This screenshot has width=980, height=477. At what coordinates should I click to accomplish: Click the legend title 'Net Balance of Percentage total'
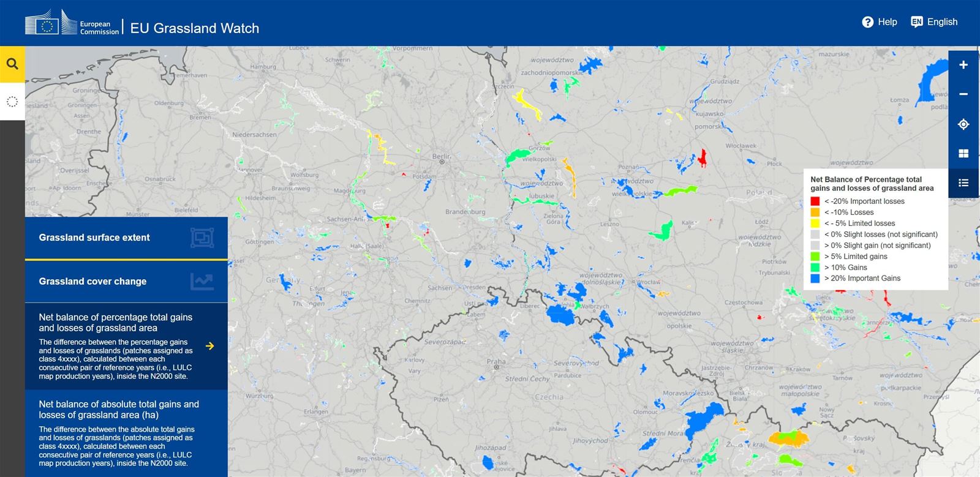pos(866,179)
